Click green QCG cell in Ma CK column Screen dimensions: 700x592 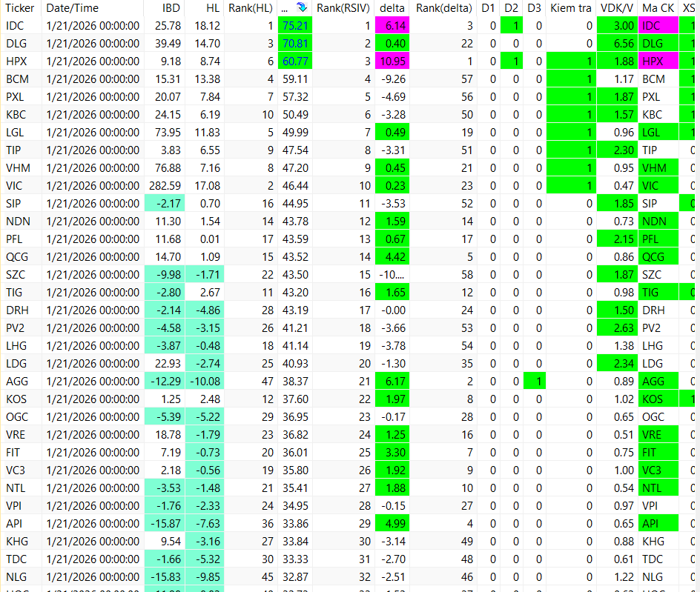pyautogui.click(x=658, y=257)
